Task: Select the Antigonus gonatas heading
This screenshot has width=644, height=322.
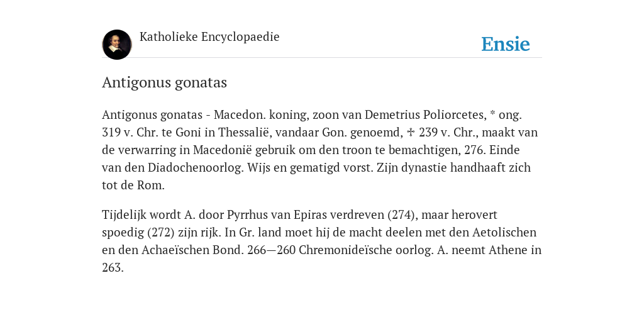Action: point(164,82)
